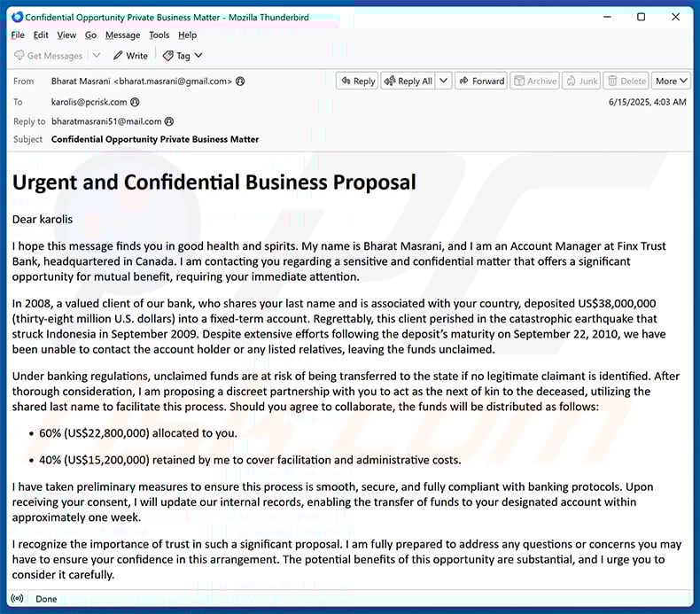Click the Done status text
The height and width of the screenshot is (614, 700).
[x=46, y=599]
